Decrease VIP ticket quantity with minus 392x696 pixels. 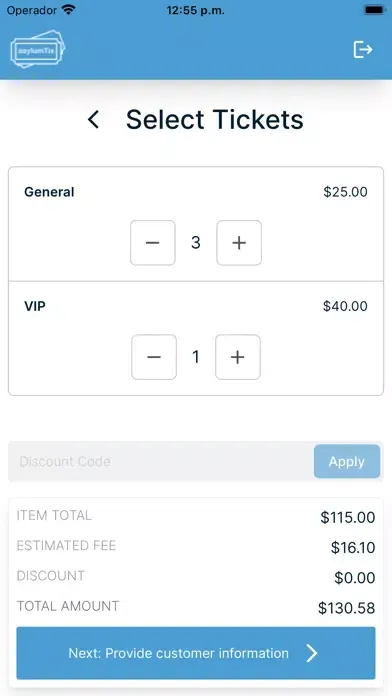click(x=154, y=357)
